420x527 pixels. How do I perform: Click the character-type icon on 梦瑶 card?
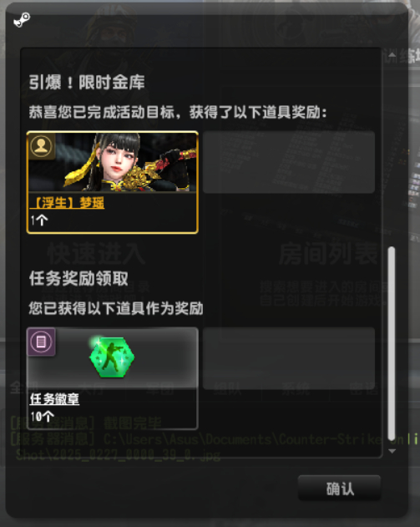[x=41, y=146]
